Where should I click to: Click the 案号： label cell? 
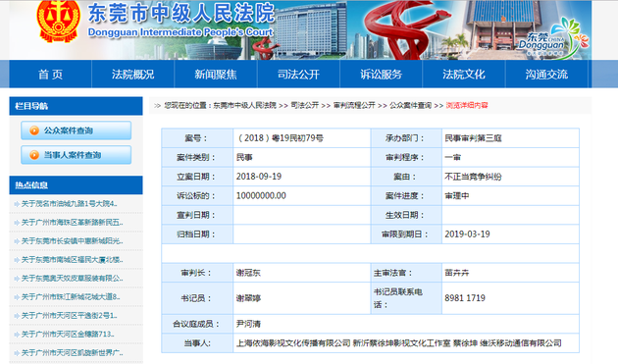click(197, 138)
